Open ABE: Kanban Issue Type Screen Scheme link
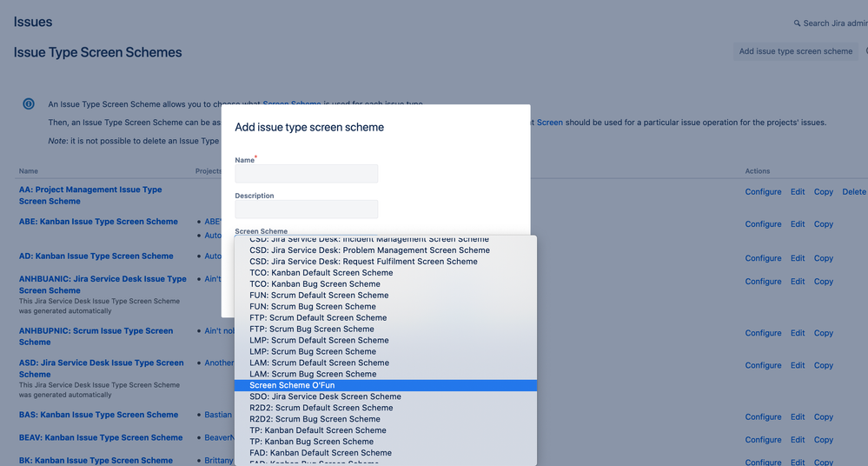The image size is (868, 466). coord(98,222)
